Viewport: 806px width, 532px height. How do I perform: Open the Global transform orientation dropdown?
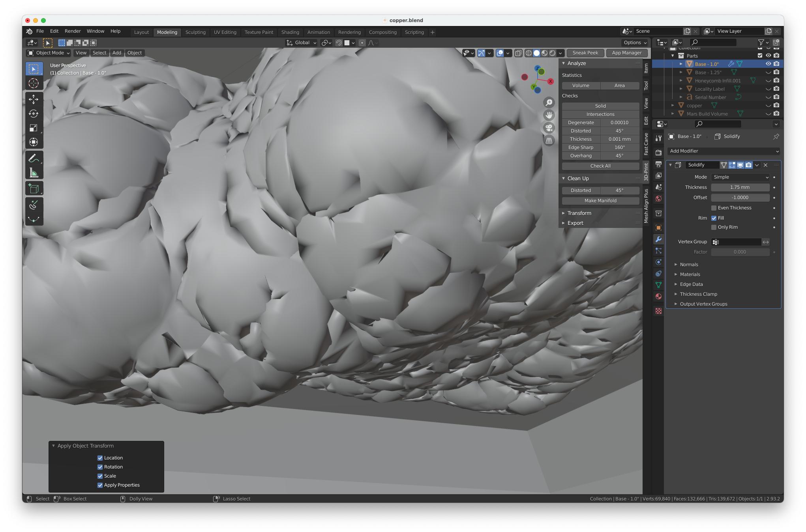tap(302, 43)
